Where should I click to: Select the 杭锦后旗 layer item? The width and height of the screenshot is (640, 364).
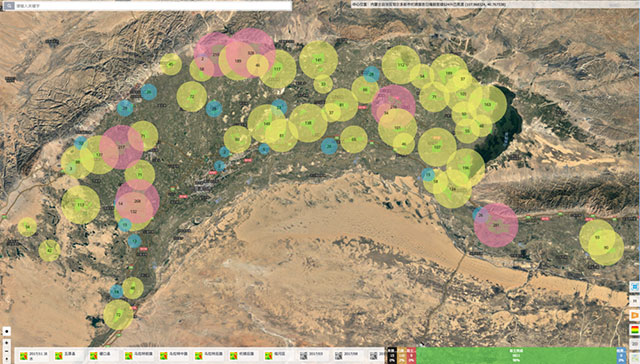[244, 355]
